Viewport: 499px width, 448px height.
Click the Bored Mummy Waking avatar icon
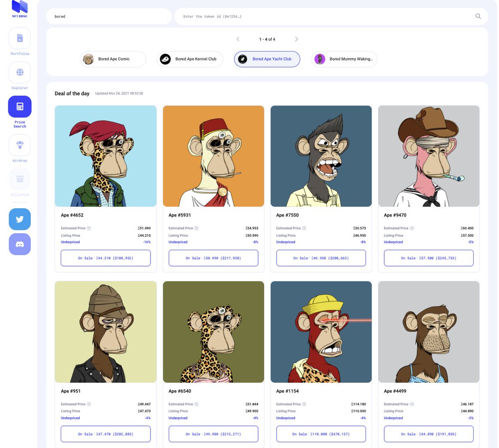pos(319,59)
